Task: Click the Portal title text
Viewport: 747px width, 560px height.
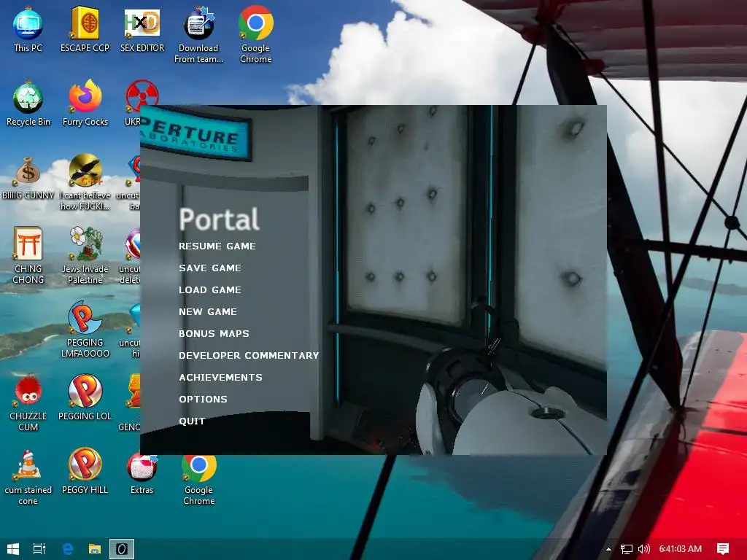Action: coord(219,219)
